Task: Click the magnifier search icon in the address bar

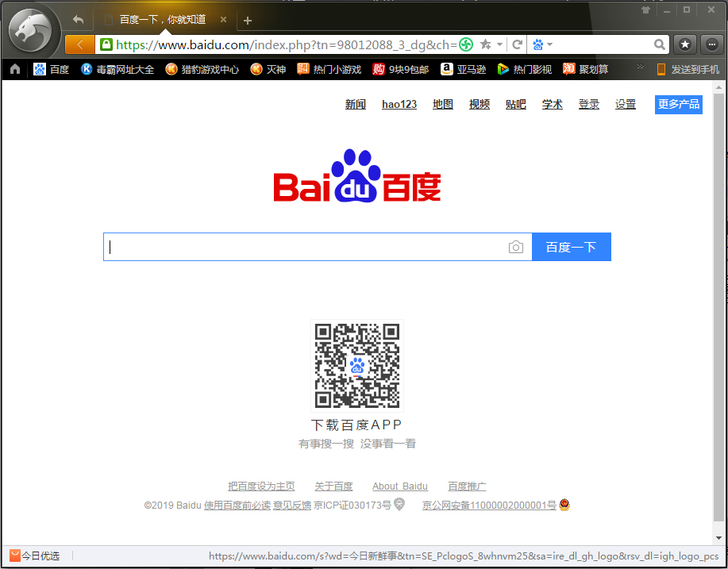Action: tap(658, 45)
